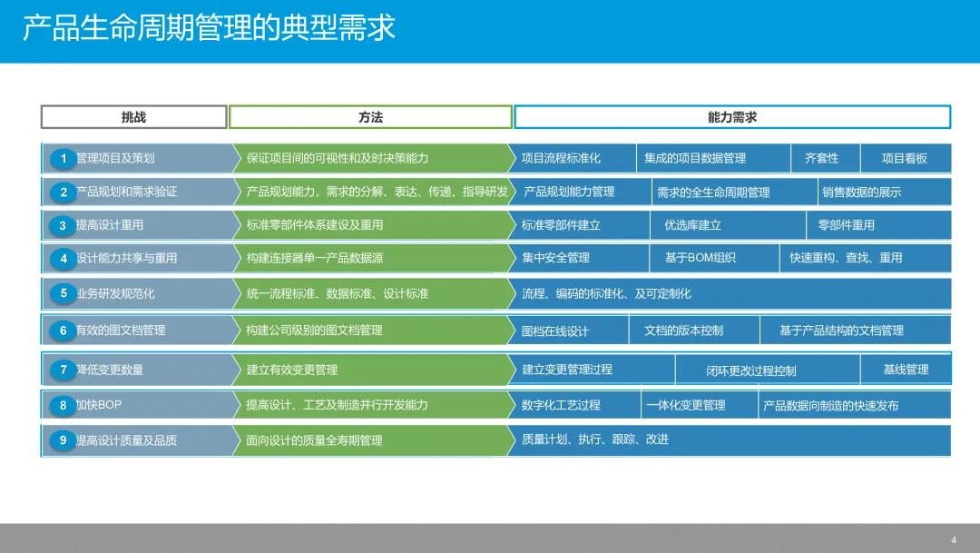This screenshot has width=980, height=553.
Task: Click the number 3 circle badge
Action: (64, 225)
